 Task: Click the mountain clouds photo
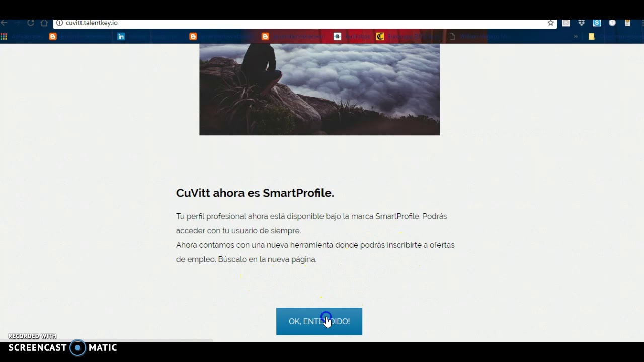pos(319,89)
